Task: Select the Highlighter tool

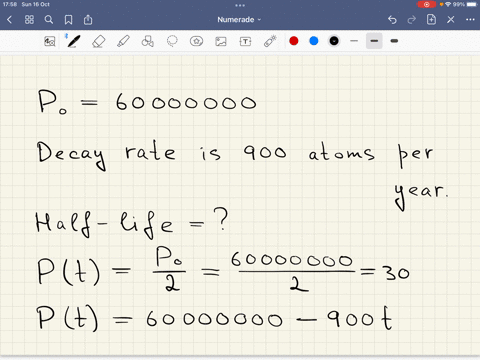Action: pyautogui.click(x=123, y=41)
